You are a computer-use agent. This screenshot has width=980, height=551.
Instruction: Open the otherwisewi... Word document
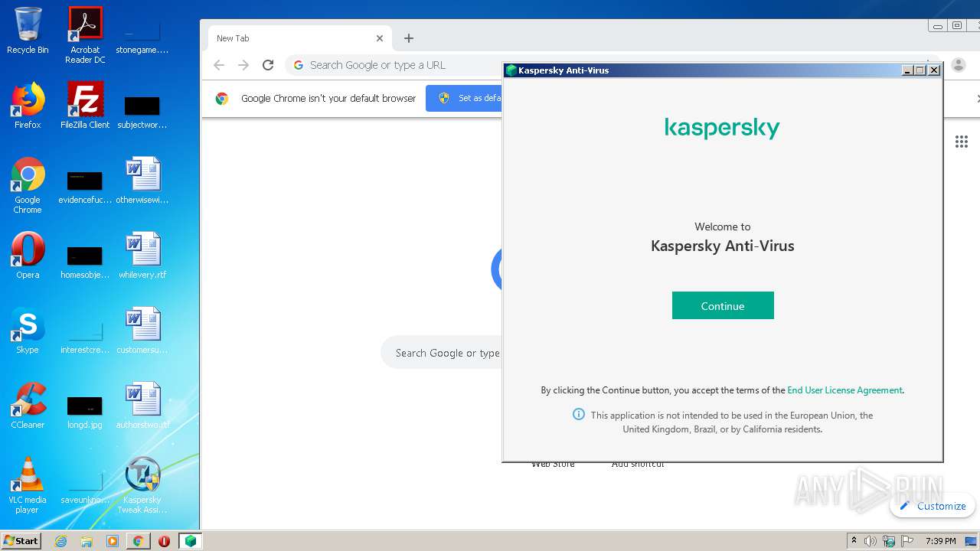point(142,181)
